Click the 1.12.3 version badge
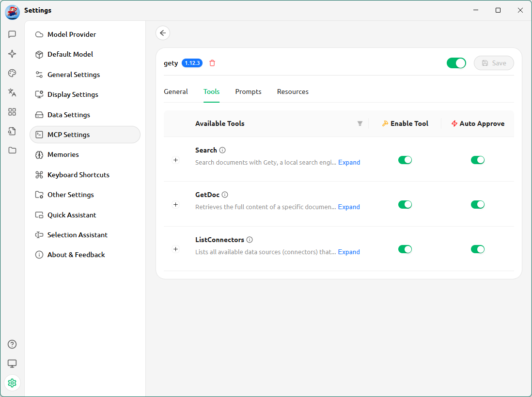This screenshot has width=532, height=397. click(192, 63)
